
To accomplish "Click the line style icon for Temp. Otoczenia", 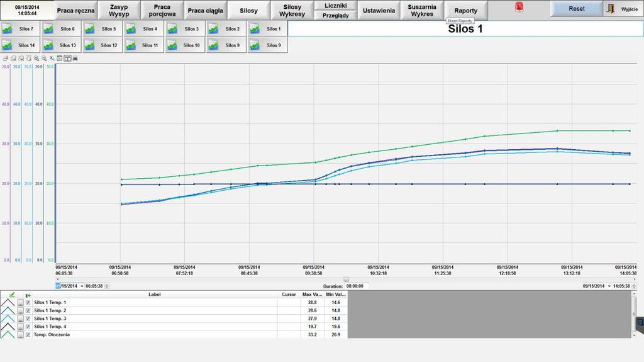I will pos(8,335).
